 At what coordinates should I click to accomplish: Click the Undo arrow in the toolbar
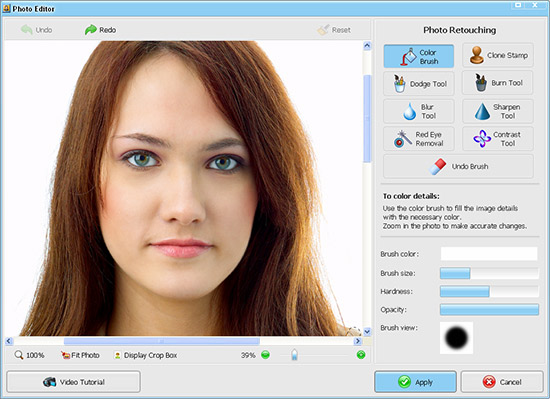[27, 30]
